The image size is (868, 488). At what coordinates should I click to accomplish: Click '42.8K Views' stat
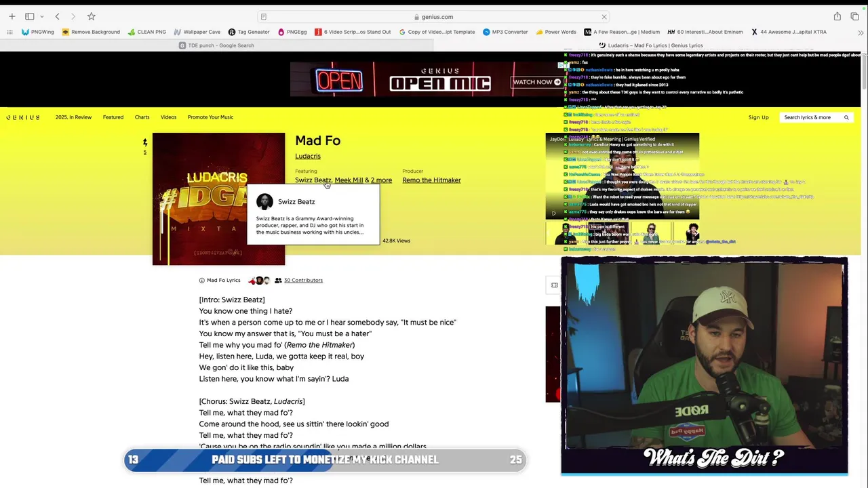click(x=396, y=241)
